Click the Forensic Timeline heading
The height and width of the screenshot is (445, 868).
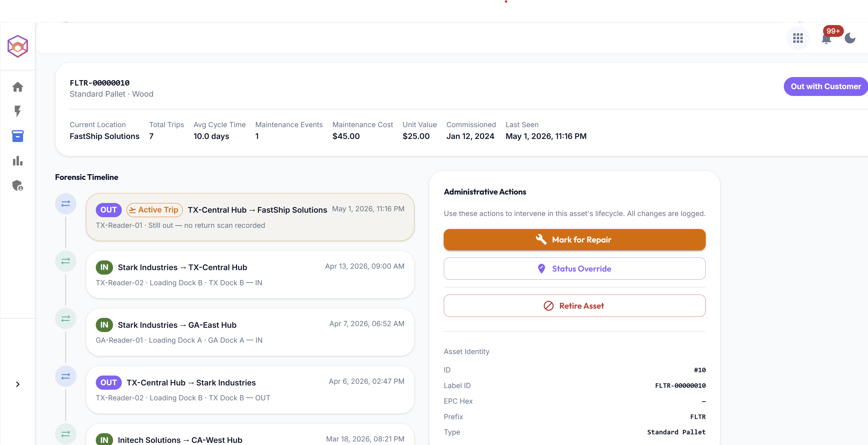[87, 177]
